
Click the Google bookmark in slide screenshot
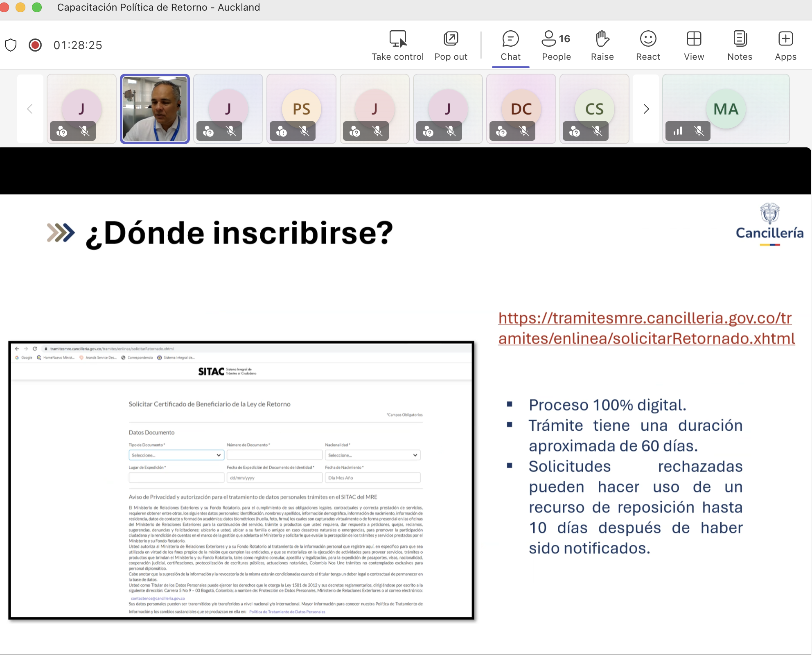click(24, 357)
